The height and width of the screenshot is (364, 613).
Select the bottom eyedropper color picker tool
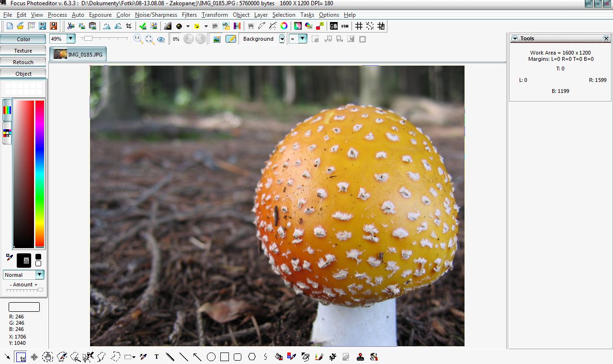[143, 357]
